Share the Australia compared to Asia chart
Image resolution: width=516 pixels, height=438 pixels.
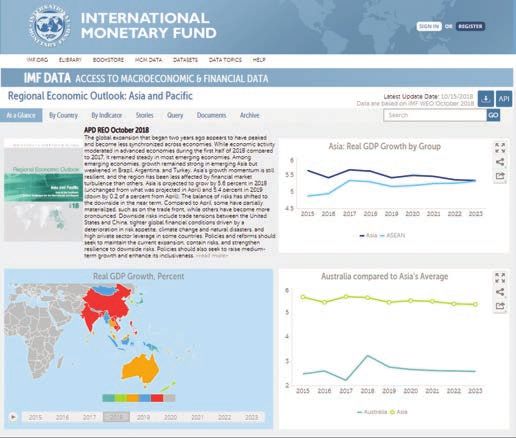point(500,292)
